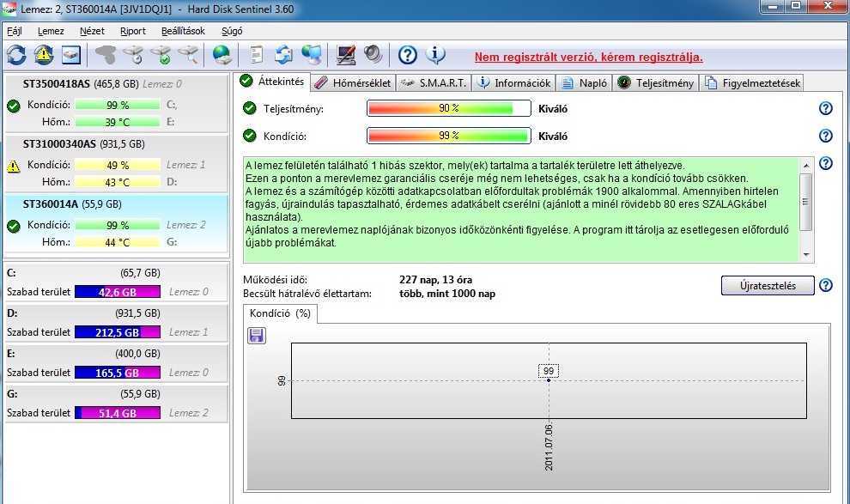Image resolution: width=850 pixels, height=504 pixels.
Task: Open the Beállítások menu
Action: 183,31
